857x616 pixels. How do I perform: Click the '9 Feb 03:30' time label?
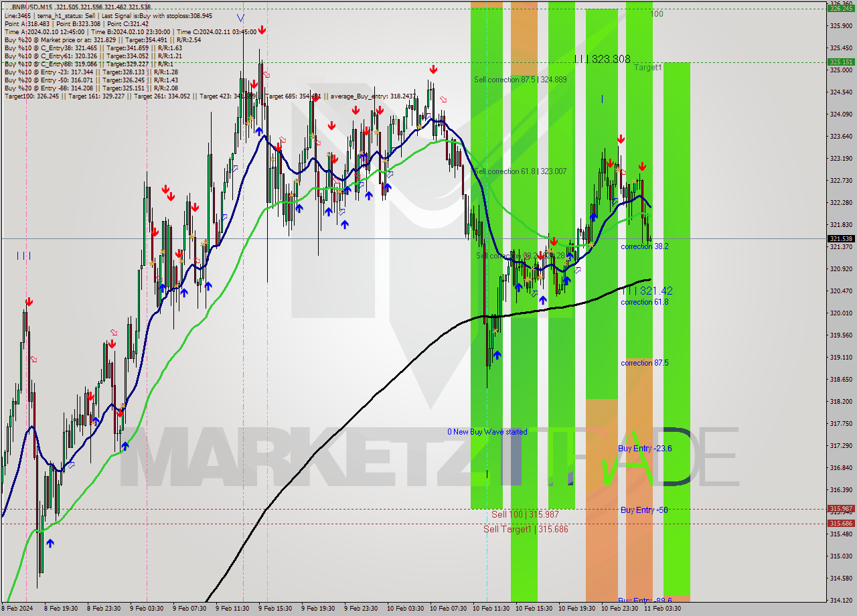146,609
